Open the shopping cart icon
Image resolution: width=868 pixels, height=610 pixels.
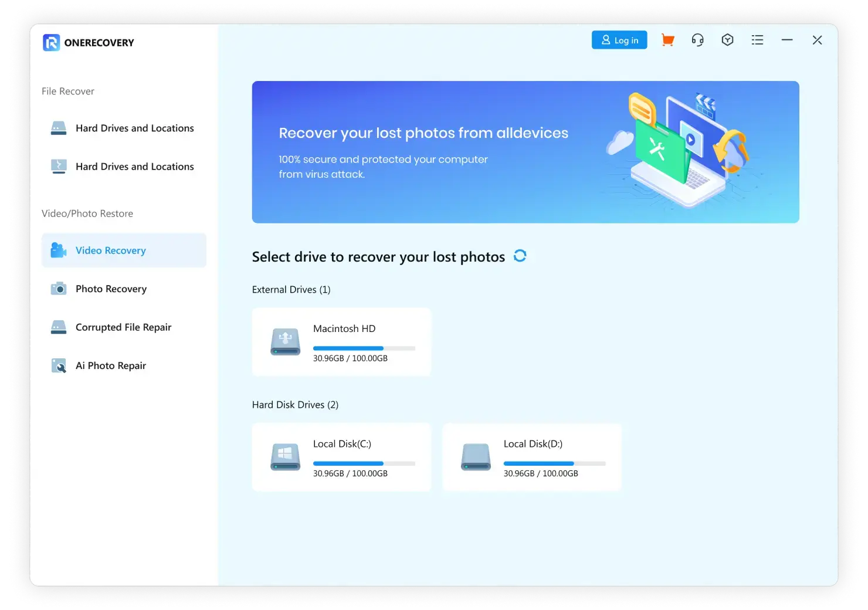(667, 40)
